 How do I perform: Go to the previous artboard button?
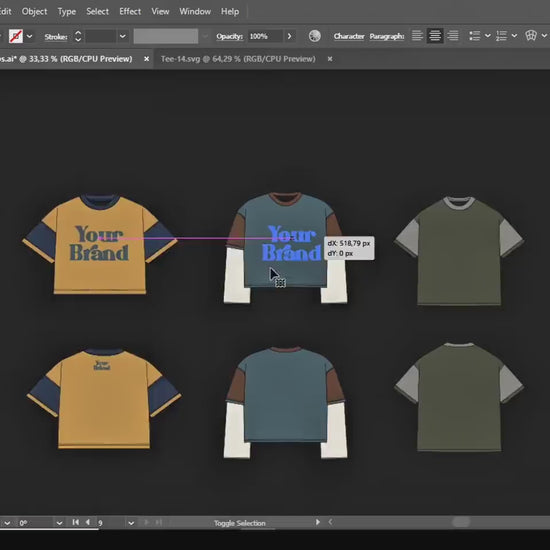pyautogui.click(x=88, y=522)
